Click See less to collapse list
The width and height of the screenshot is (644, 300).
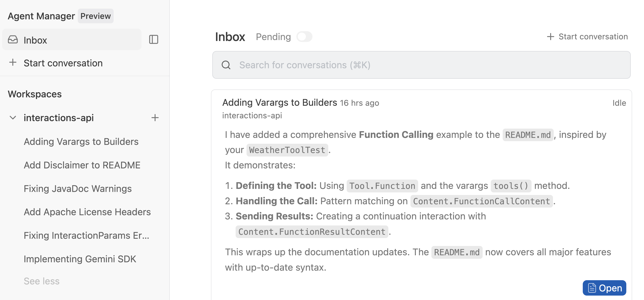coord(41,281)
